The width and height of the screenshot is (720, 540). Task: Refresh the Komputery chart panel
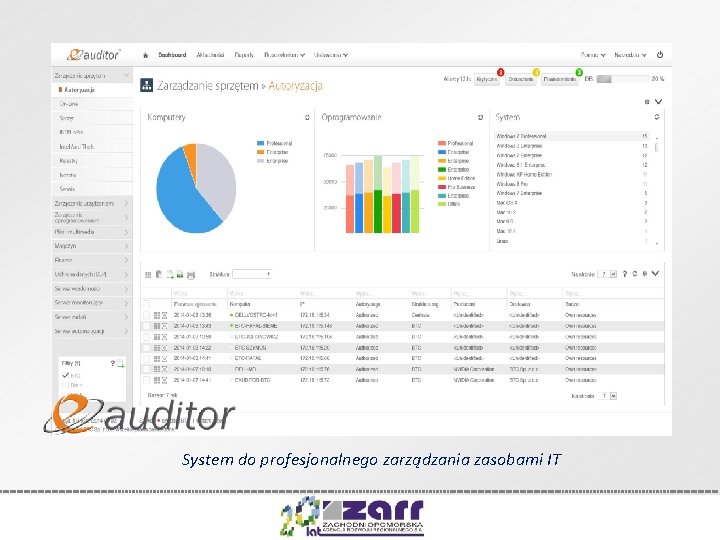click(x=307, y=118)
